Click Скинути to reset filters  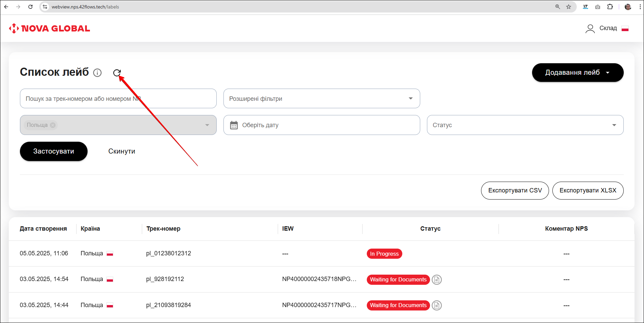(x=122, y=151)
